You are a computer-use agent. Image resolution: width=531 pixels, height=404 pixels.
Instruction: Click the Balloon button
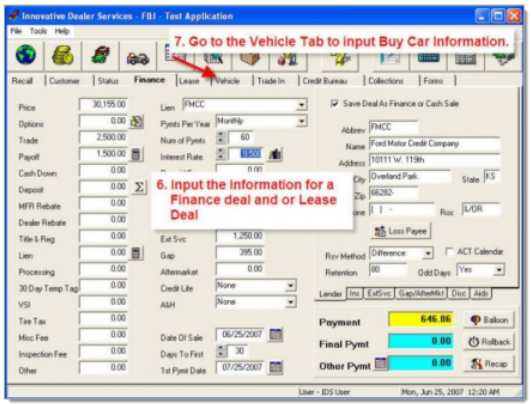tap(489, 320)
